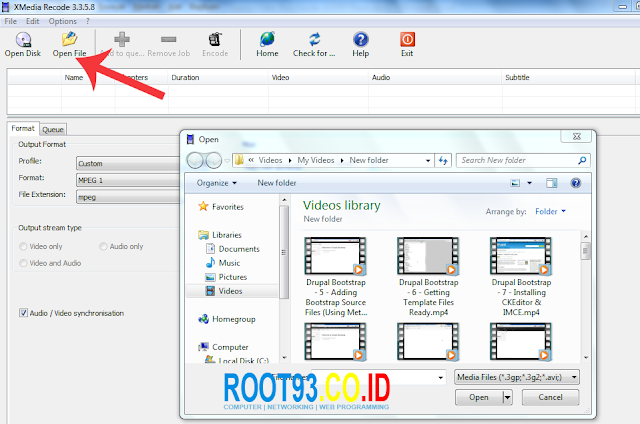Click navigation pane scrollbar up arrow

[284, 200]
